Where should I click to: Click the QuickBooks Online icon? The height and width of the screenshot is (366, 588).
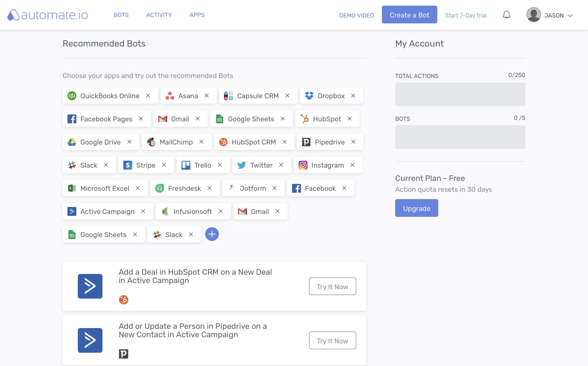click(72, 96)
